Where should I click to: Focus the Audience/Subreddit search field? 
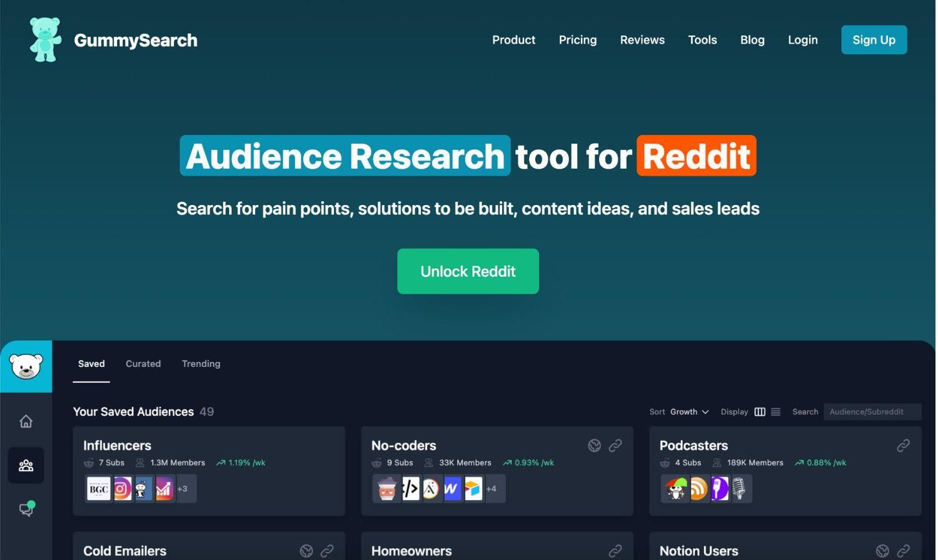click(872, 412)
